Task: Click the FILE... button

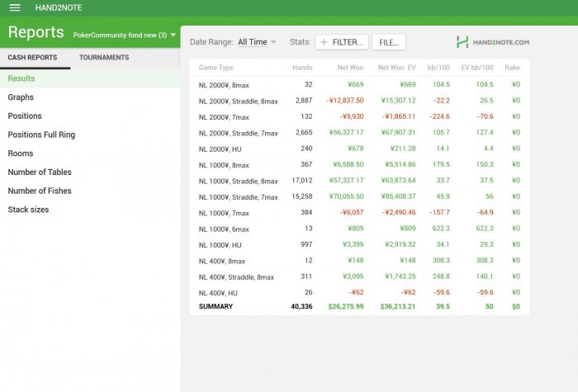Action: pos(389,42)
